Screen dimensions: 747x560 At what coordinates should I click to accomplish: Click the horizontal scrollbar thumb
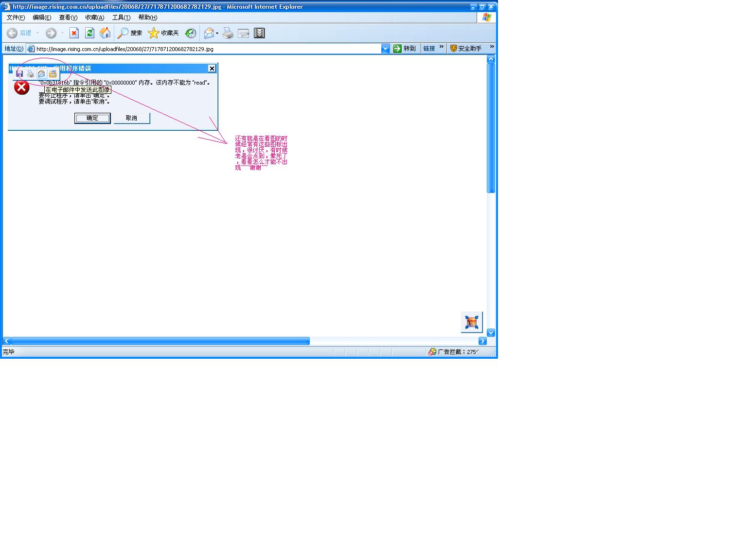[x=160, y=341]
